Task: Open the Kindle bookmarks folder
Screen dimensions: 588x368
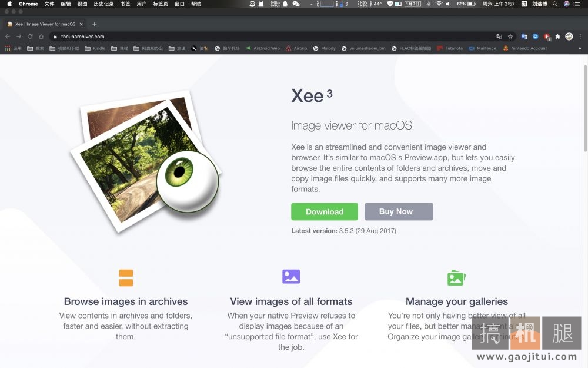Action: click(x=95, y=48)
